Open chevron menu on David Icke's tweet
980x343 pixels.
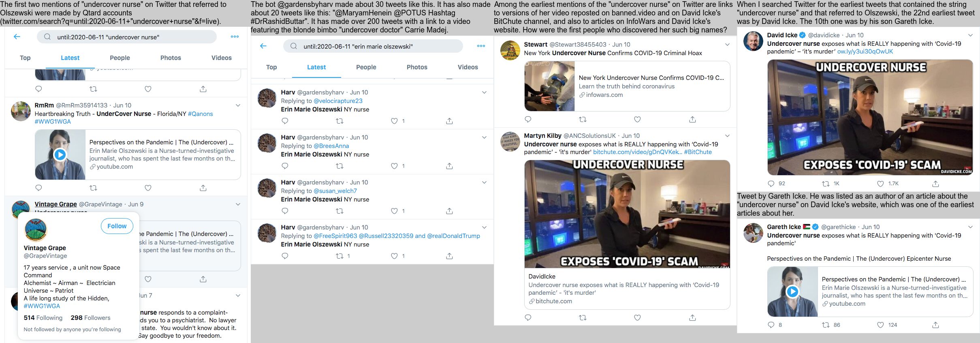click(x=970, y=35)
